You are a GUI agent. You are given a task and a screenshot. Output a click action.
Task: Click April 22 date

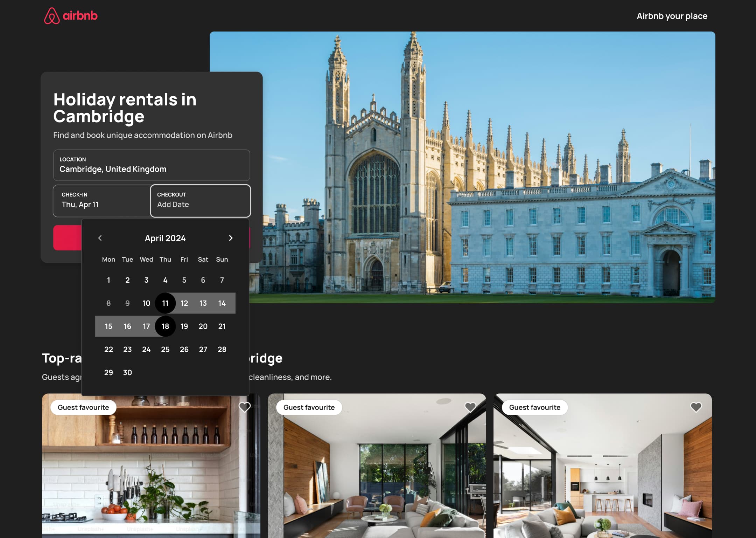pos(108,349)
